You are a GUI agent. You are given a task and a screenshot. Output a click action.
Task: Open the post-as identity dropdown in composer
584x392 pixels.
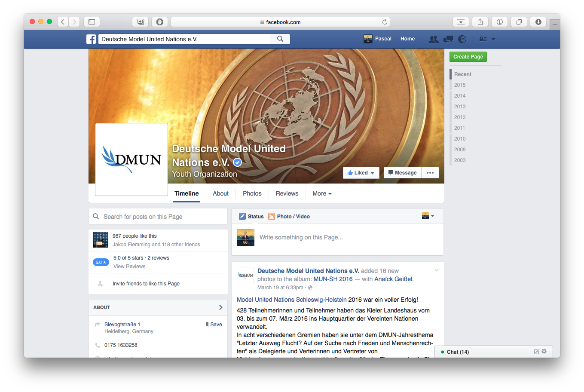428,216
